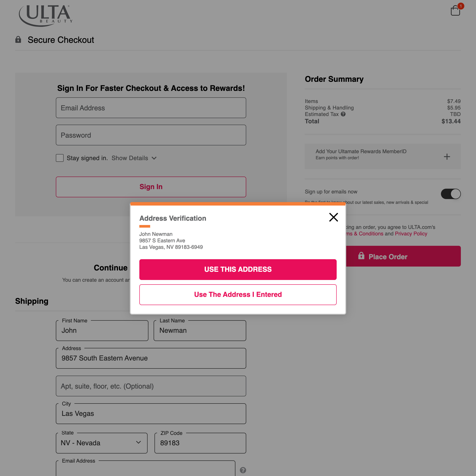Focus the ZIP Code field
This screenshot has height=476, width=476.
tap(200, 443)
